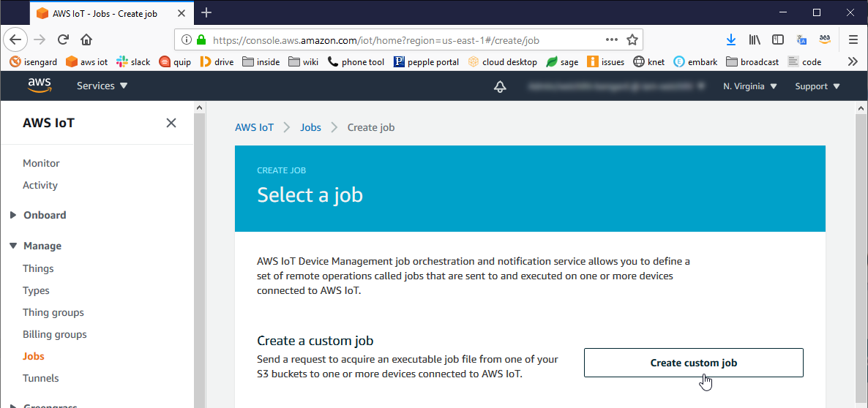Open the notifications bell icon
Screen dimensions: 868x408
tap(500, 86)
